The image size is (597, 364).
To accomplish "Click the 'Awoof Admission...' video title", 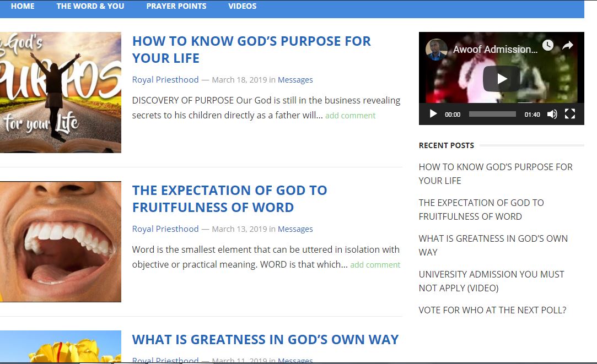I will point(495,50).
